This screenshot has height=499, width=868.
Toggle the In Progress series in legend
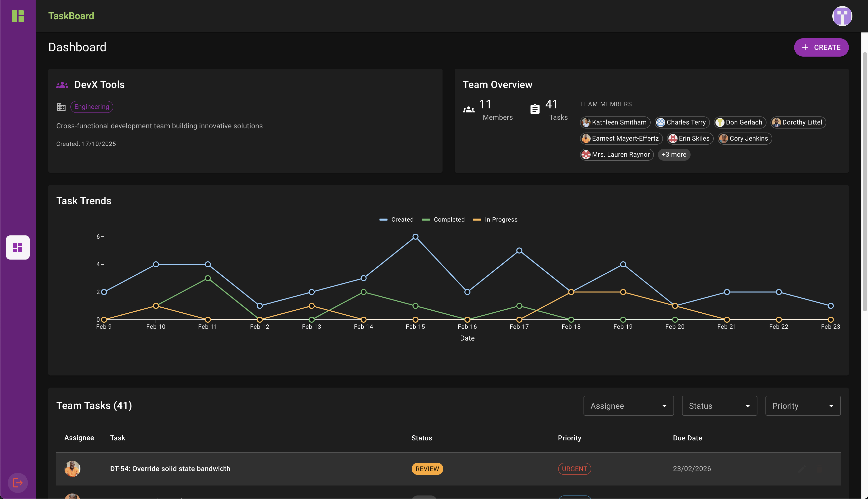495,220
